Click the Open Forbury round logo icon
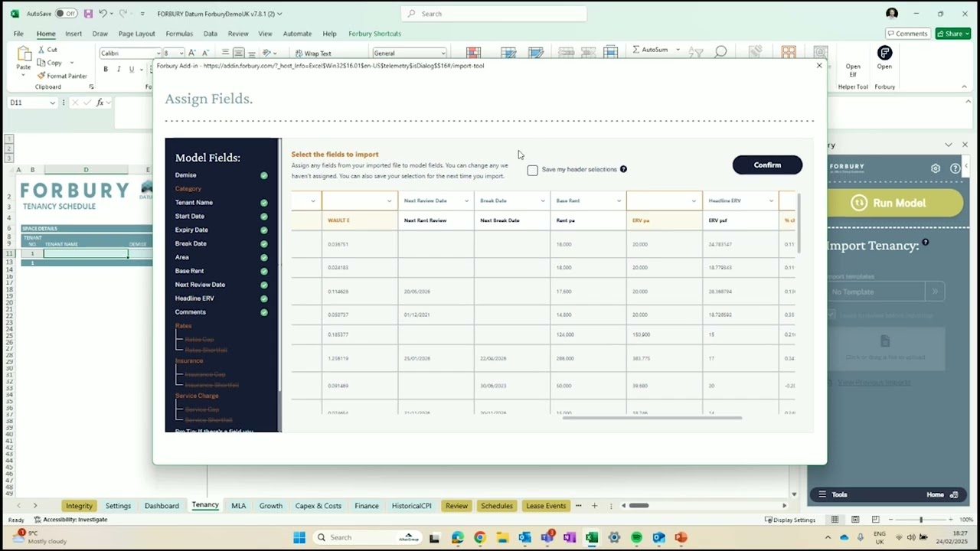 [x=884, y=53]
